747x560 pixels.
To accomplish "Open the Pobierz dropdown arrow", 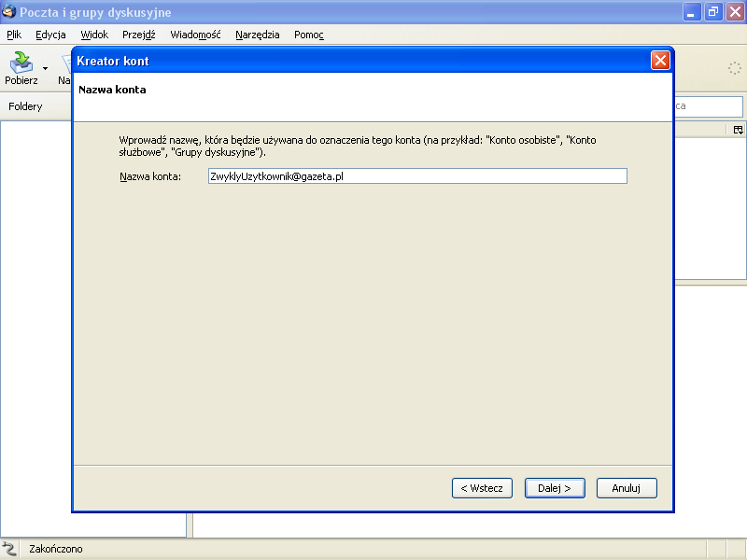I will [x=45, y=68].
